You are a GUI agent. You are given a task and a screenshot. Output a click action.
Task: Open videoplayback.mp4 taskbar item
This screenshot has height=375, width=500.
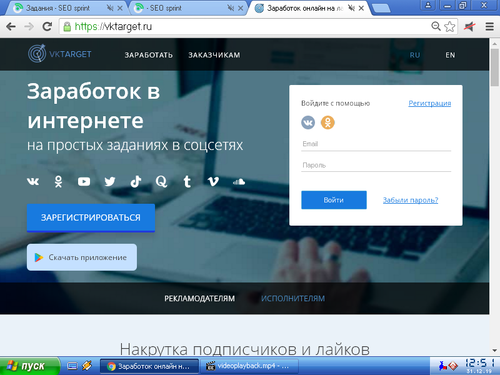click(x=249, y=366)
